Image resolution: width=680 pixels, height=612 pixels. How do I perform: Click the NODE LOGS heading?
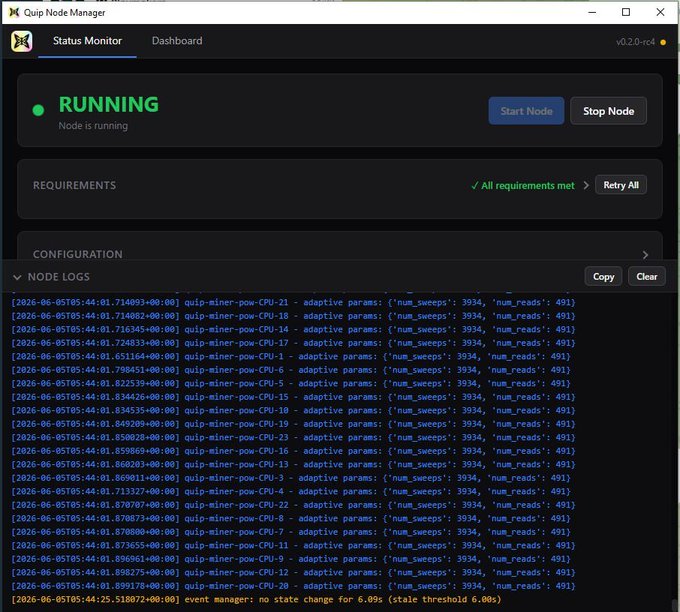pos(59,277)
